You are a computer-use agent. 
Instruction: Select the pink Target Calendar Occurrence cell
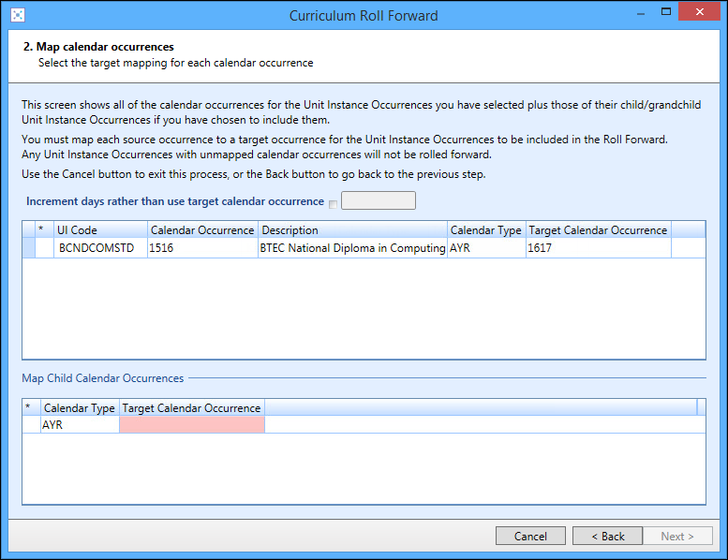192,425
